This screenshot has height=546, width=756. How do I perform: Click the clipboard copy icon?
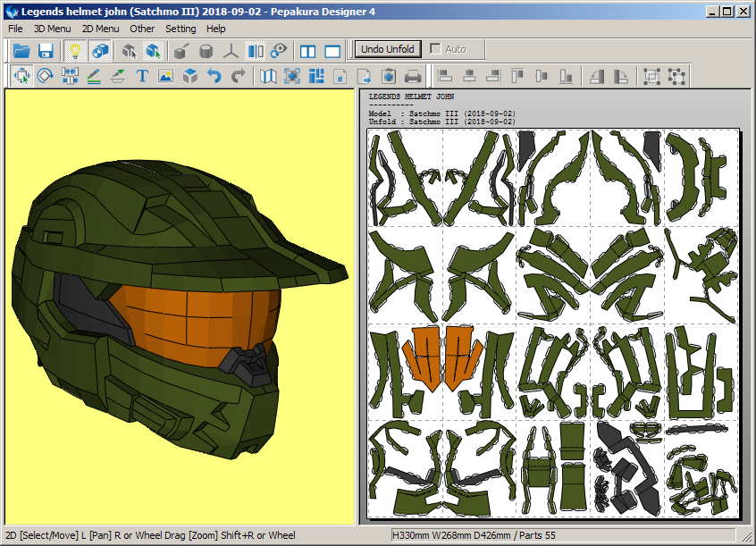point(389,76)
